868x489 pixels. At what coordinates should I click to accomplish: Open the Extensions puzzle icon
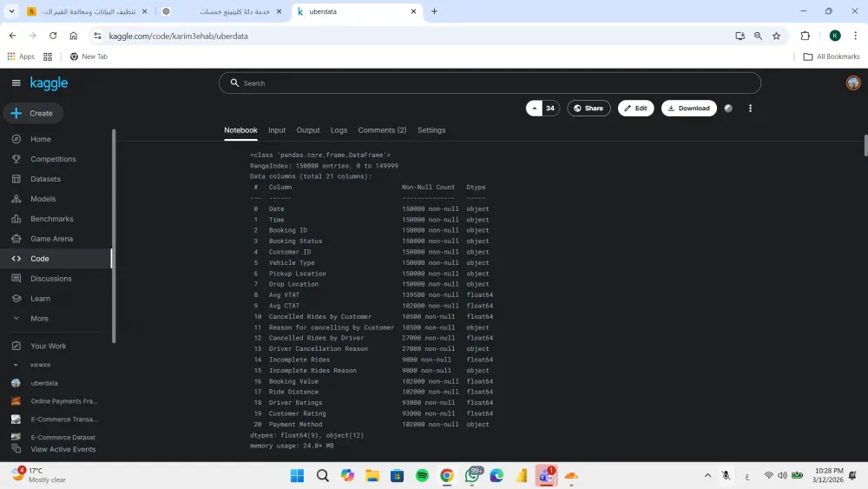click(x=805, y=36)
